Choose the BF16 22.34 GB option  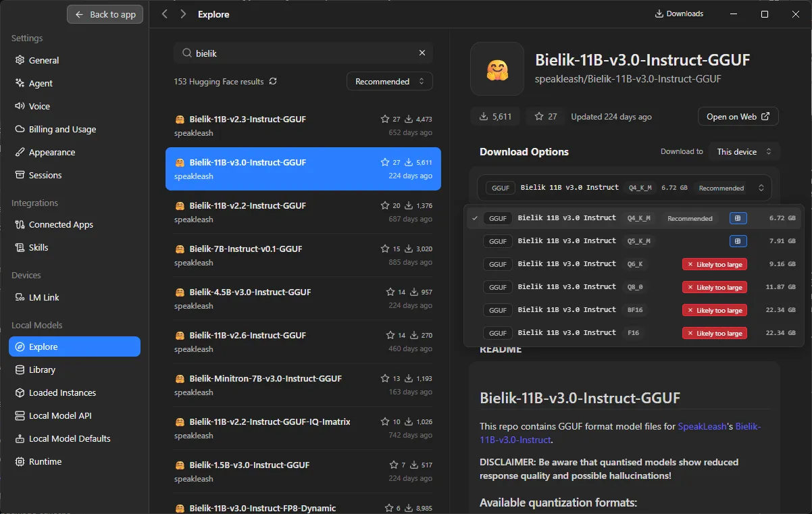pos(633,310)
